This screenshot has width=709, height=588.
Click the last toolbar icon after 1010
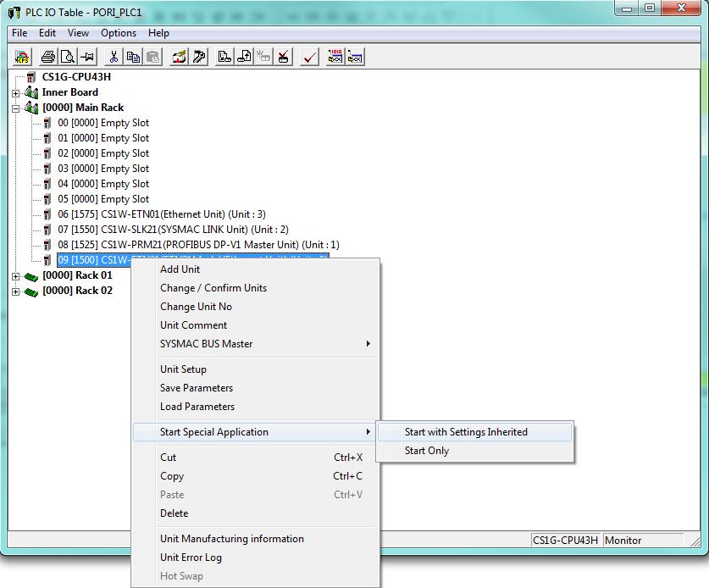coord(355,57)
